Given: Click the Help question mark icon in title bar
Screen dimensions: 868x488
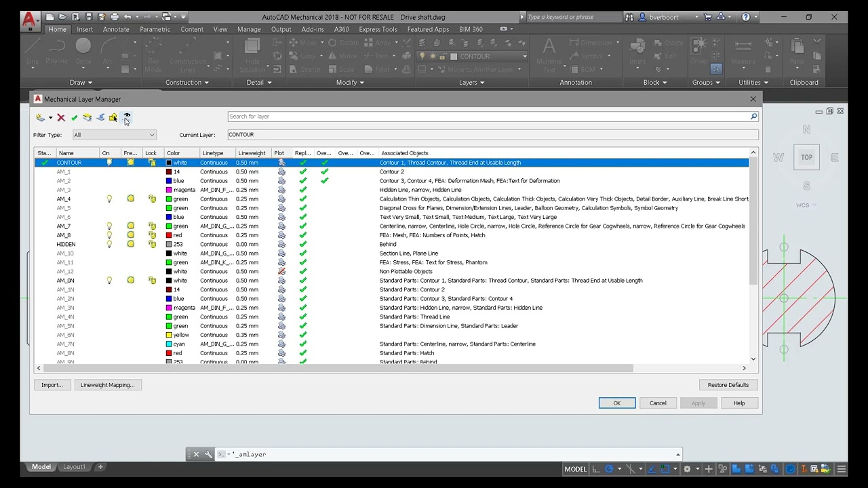Looking at the screenshot, I should click(x=746, y=17).
